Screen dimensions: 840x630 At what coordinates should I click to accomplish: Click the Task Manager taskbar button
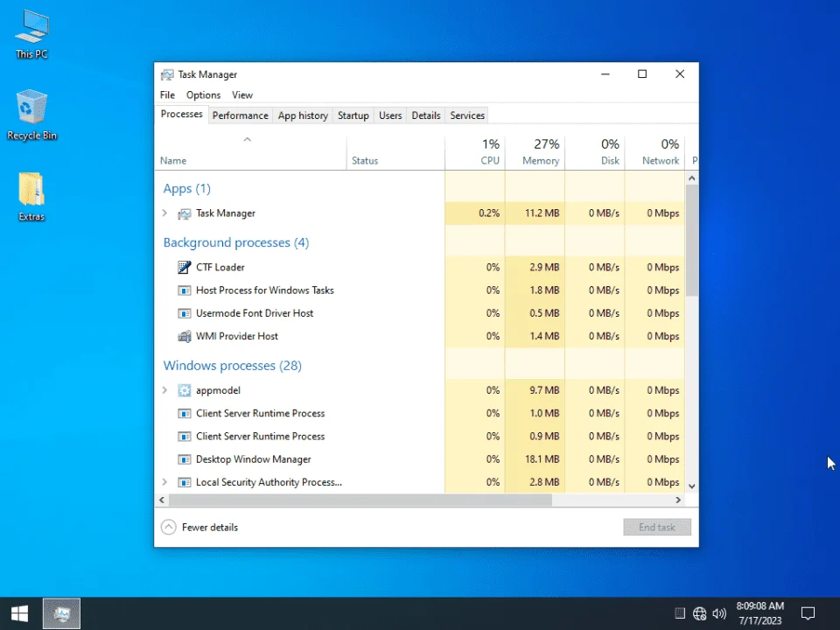click(x=61, y=613)
